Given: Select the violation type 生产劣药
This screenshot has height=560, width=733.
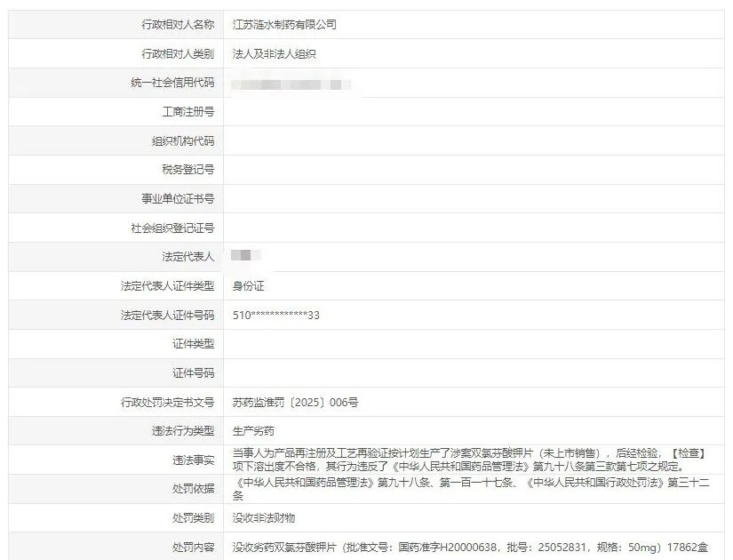Looking at the screenshot, I should [251, 426].
